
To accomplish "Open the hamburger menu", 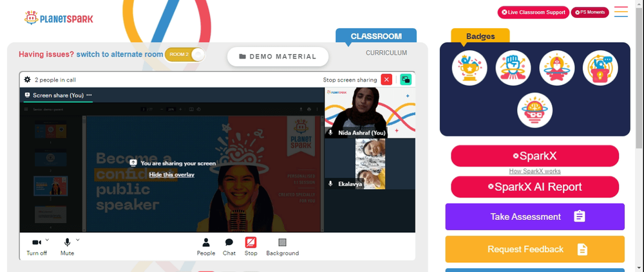I will coord(621,12).
